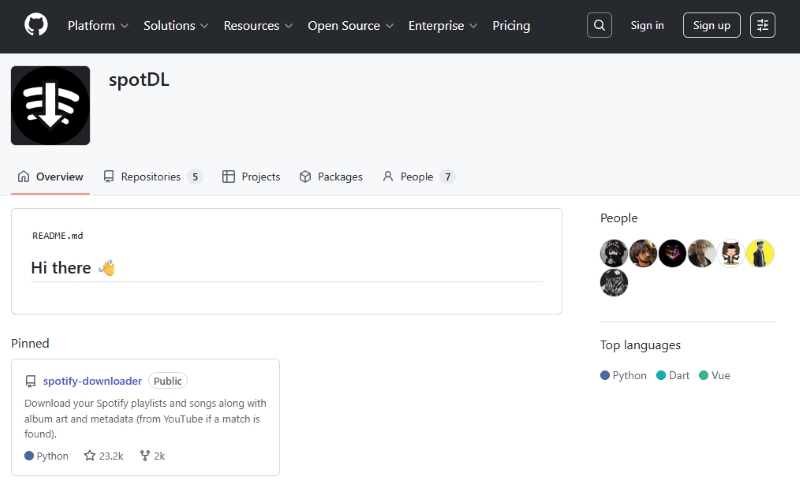This screenshot has height=481, width=800.
Task: Expand the Solutions menu
Action: [176, 26]
